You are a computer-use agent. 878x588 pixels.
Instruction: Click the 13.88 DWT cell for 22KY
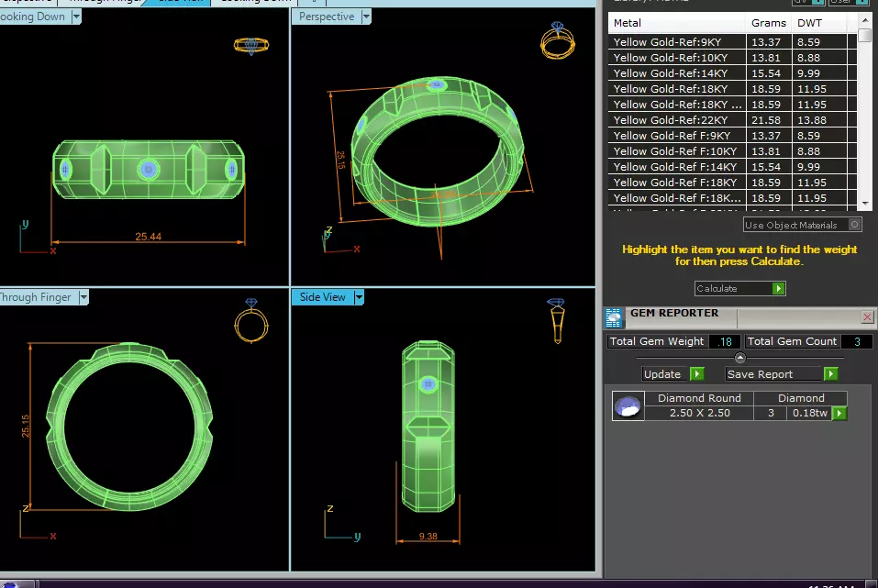tap(820, 120)
